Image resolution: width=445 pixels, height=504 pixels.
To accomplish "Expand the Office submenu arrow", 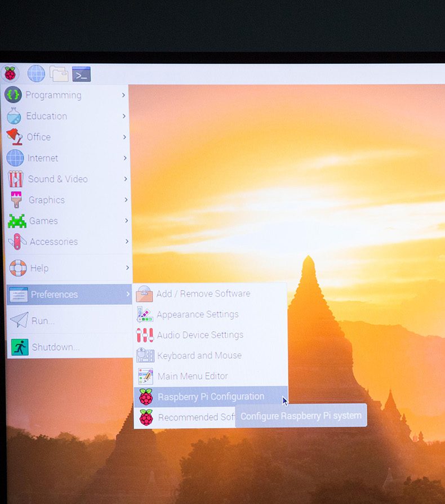I will (x=124, y=137).
